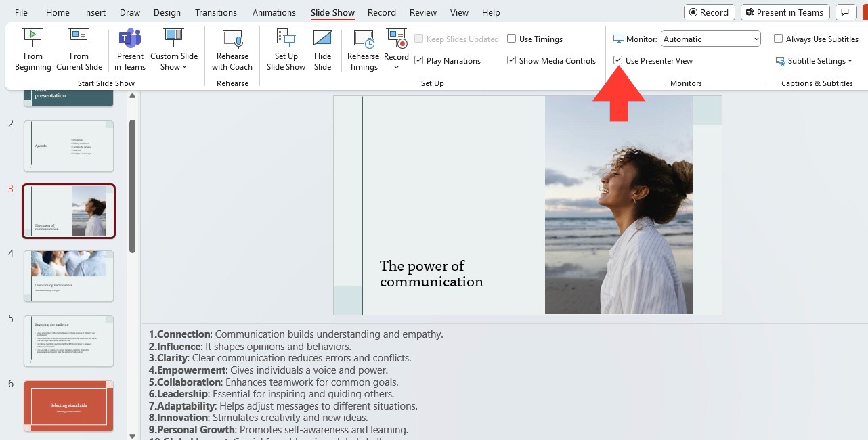
Task: Click the thumbnail pane scrollbar handle
Action: 133,187
